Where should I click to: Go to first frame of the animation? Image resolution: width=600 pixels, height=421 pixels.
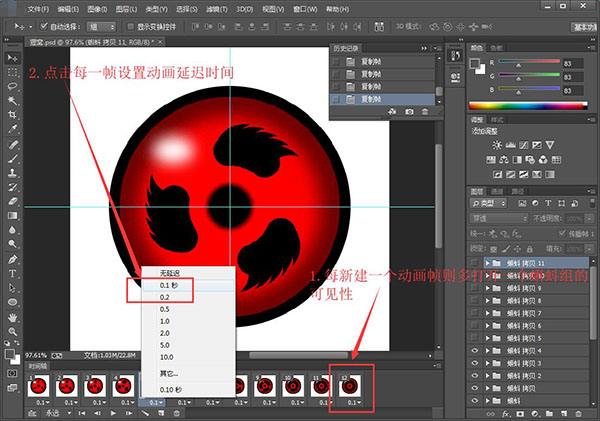(x=82, y=413)
